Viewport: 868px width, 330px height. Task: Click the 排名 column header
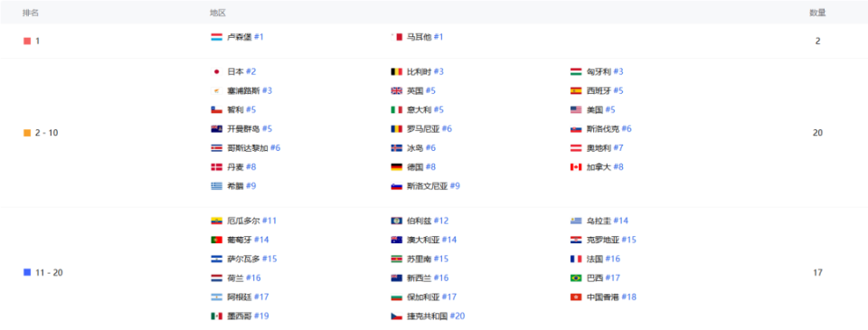31,13
